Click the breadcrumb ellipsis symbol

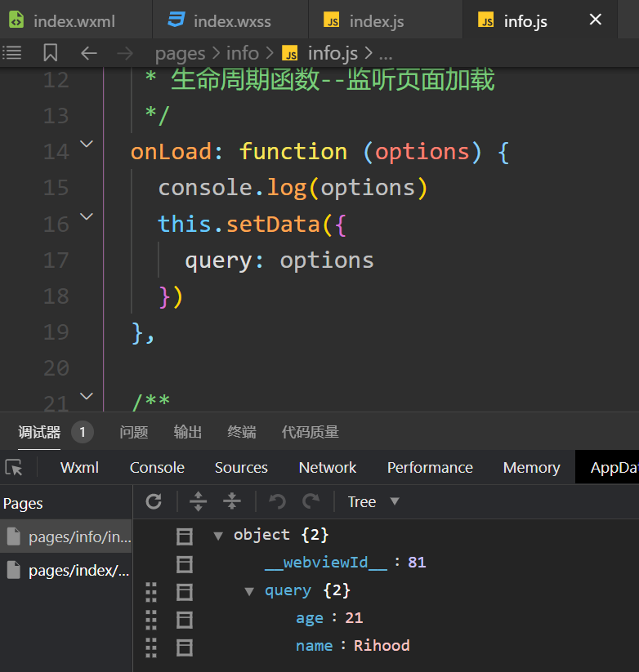click(386, 55)
